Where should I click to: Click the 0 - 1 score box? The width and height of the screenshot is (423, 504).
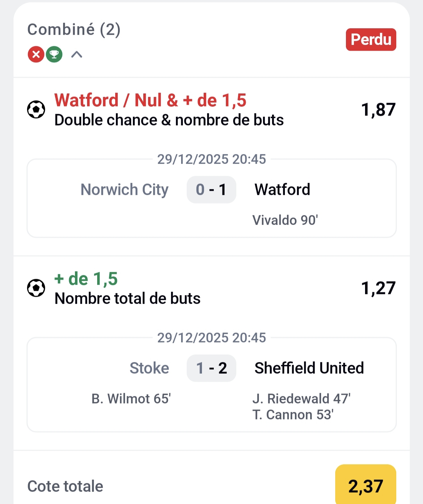click(211, 190)
